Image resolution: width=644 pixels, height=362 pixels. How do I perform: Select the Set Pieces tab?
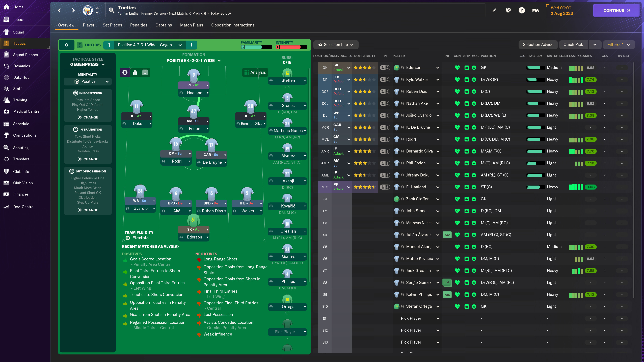click(x=112, y=25)
